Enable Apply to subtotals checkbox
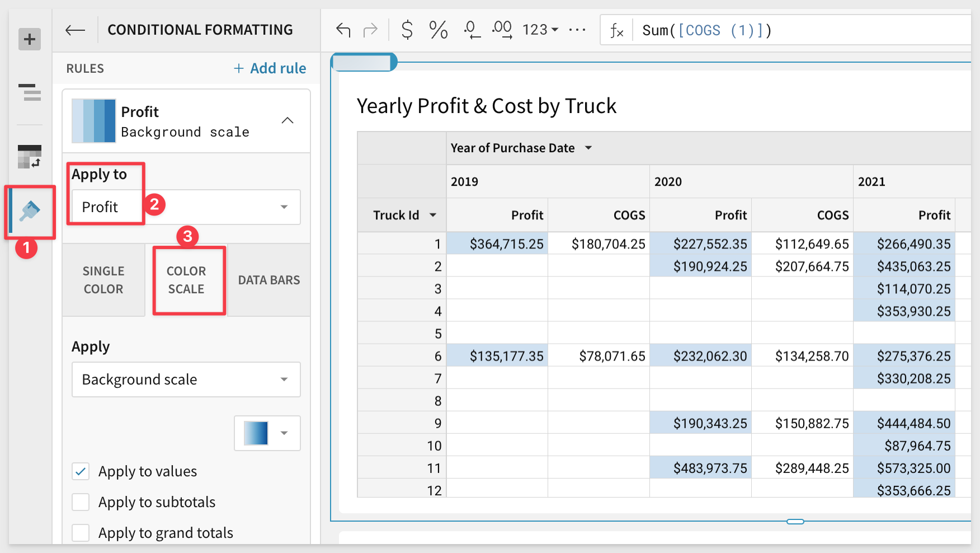Screen dimensions: 980x553 coord(81,502)
